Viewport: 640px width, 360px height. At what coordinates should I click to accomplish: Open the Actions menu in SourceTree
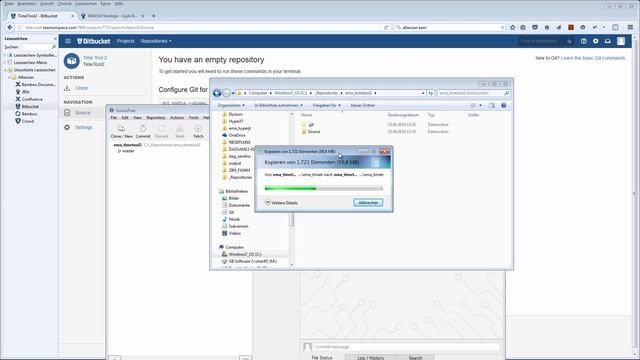point(177,118)
